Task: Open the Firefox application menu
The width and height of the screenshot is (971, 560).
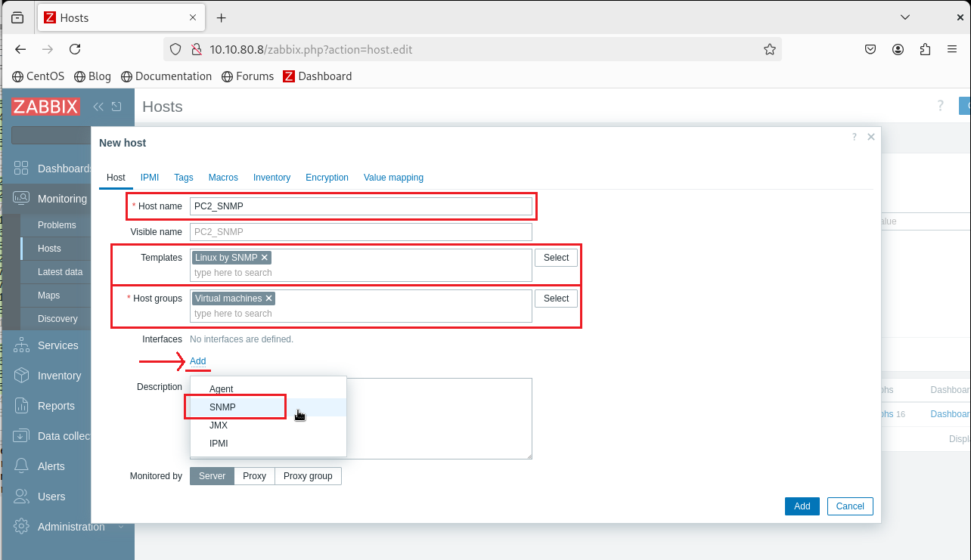Action: tap(952, 49)
